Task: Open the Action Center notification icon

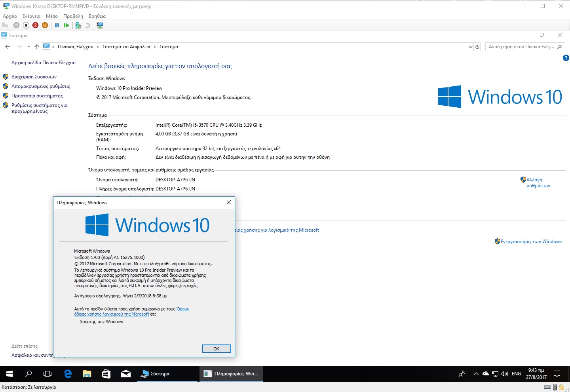Action: [x=557, y=374]
